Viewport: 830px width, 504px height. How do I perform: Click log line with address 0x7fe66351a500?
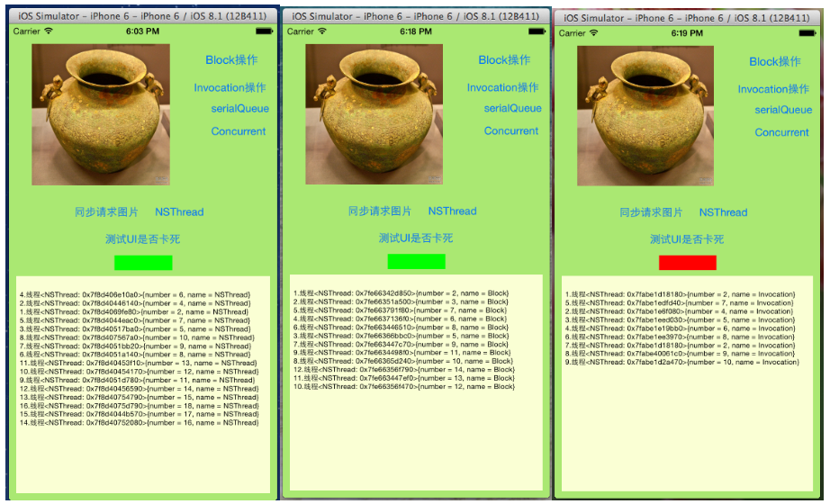click(401, 301)
